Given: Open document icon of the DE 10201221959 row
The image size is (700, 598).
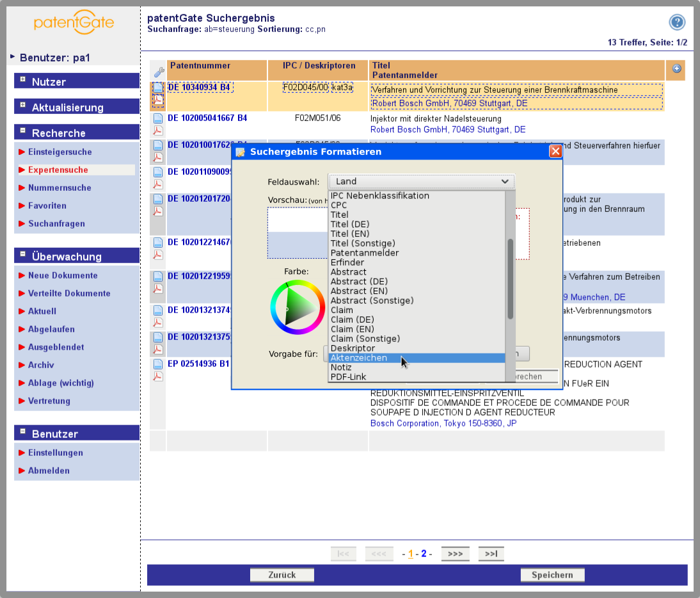Looking at the screenshot, I should pos(158,277).
